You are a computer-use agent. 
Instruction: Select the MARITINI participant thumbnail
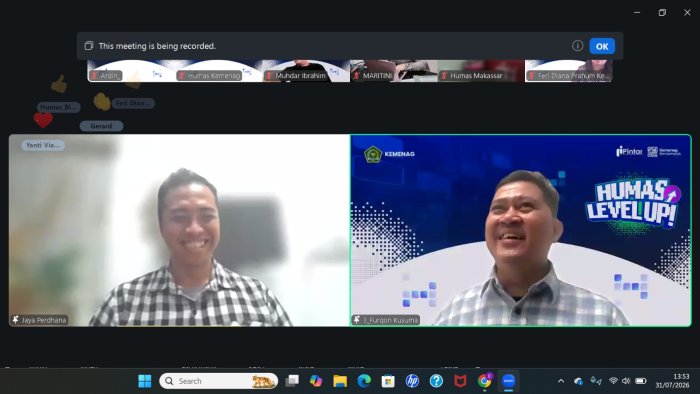[x=393, y=71]
